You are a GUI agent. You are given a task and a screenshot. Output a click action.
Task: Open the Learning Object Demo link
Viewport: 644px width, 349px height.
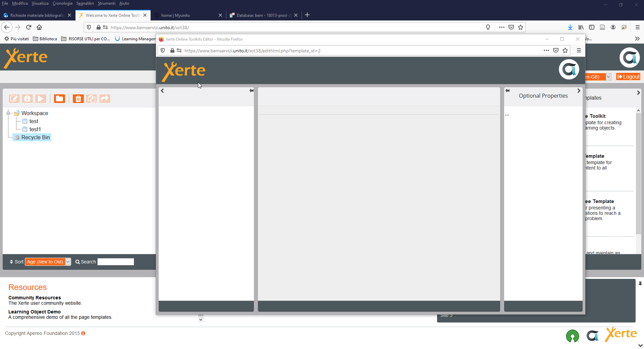coord(34,312)
